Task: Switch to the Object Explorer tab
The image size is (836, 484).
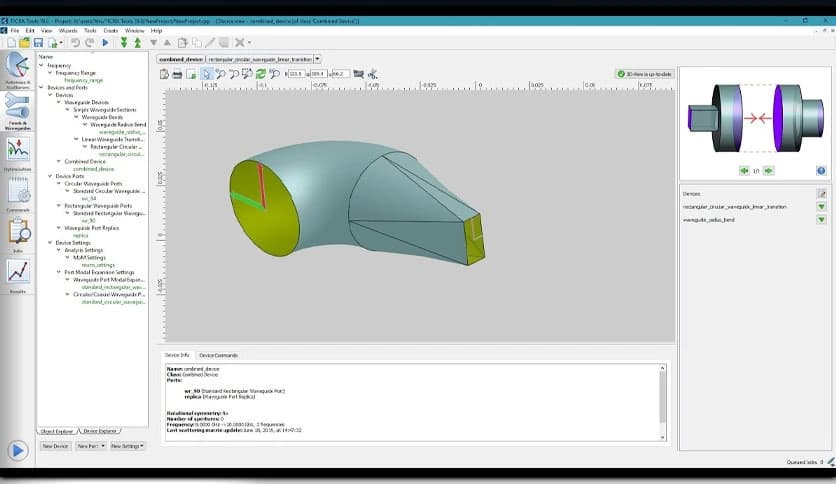Action: (58, 431)
